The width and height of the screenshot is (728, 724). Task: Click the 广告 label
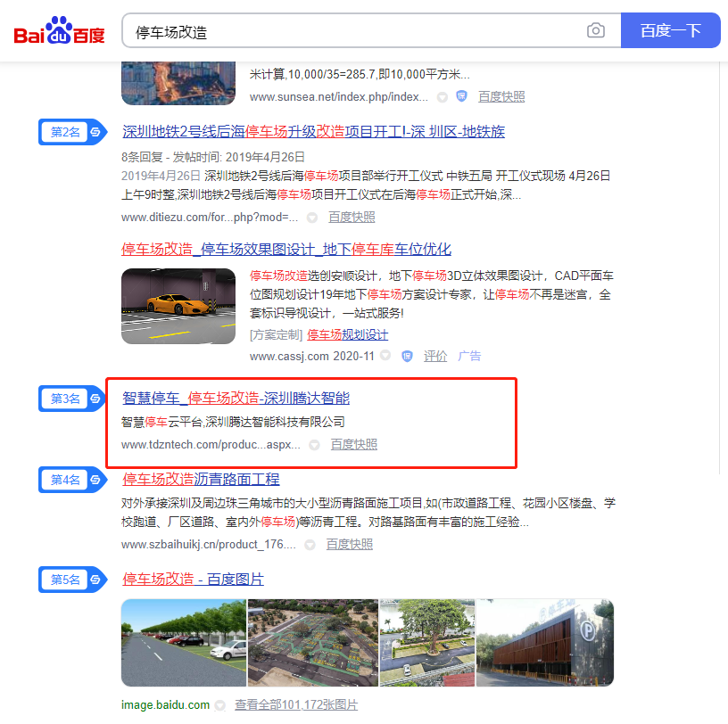pyautogui.click(x=469, y=356)
